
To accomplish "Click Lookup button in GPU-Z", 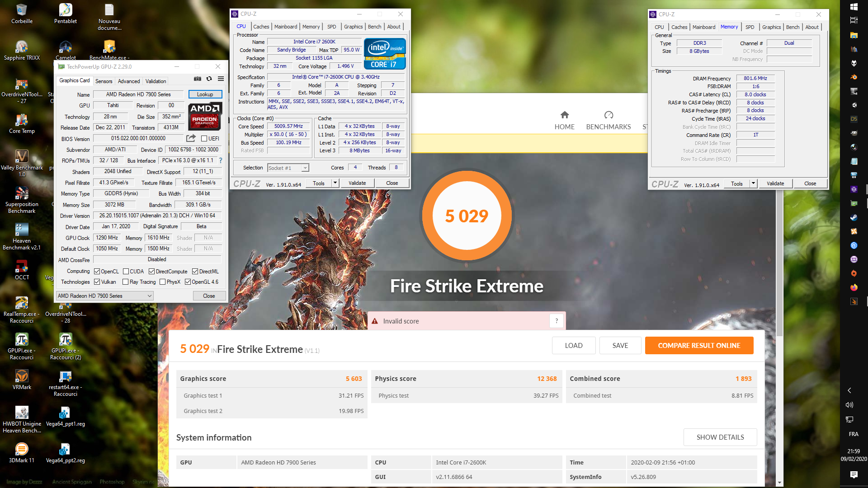I will (205, 94).
